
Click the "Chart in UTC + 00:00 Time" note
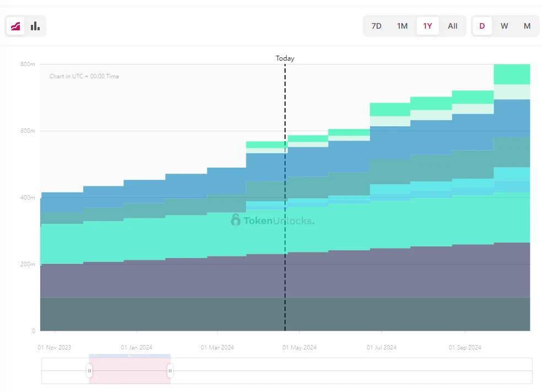click(x=84, y=76)
